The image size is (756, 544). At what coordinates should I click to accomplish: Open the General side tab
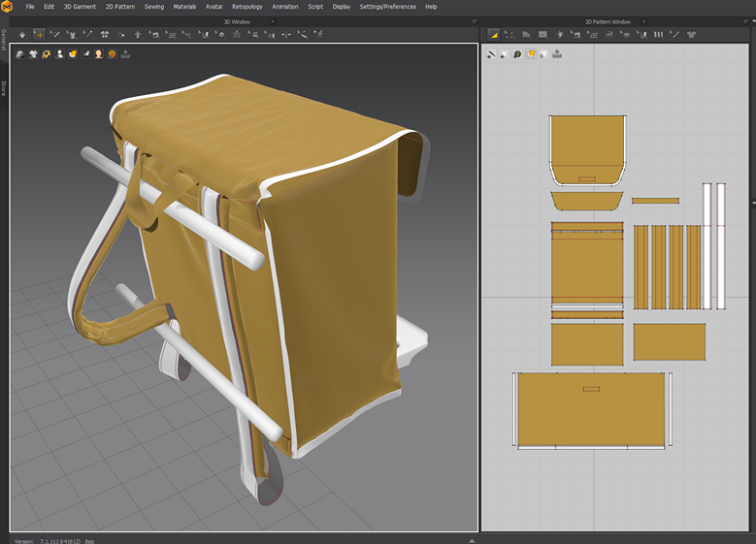pyautogui.click(x=4, y=40)
